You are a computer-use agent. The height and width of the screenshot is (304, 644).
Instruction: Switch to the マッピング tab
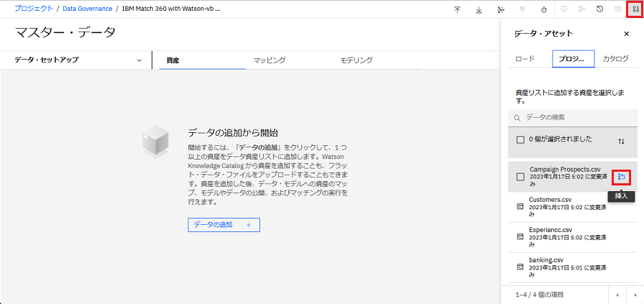[x=289, y=60]
